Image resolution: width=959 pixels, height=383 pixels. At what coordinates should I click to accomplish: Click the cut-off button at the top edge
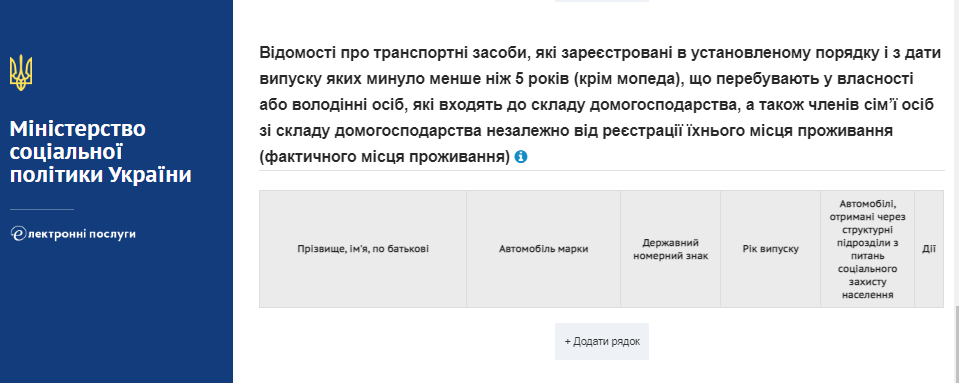coord(602,1)
